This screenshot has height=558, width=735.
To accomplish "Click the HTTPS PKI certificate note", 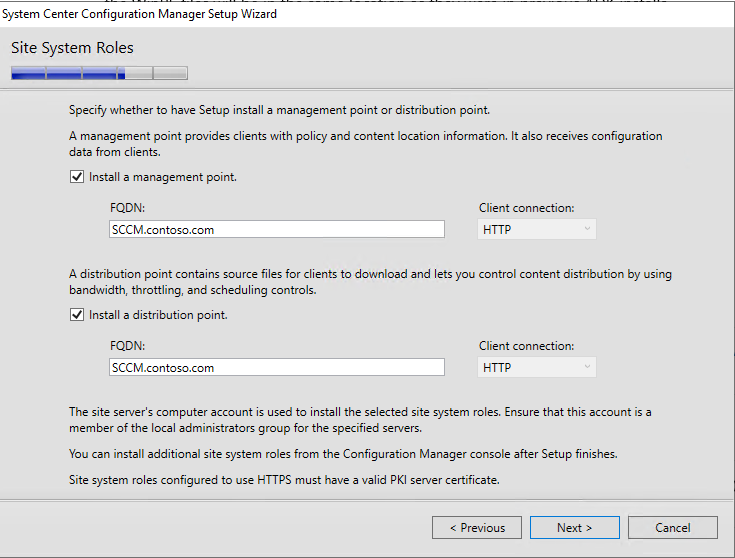I will click(284, 480).
